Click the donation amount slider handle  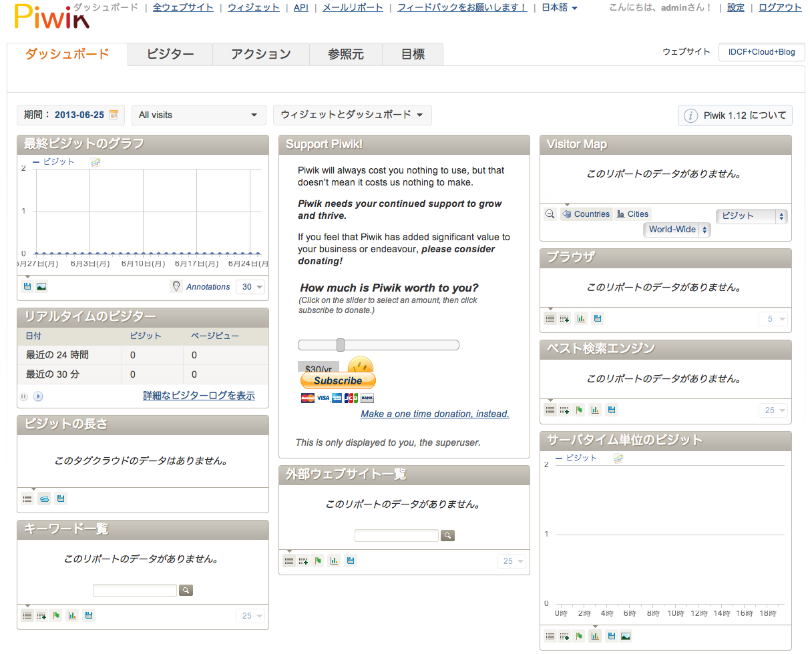341,345
